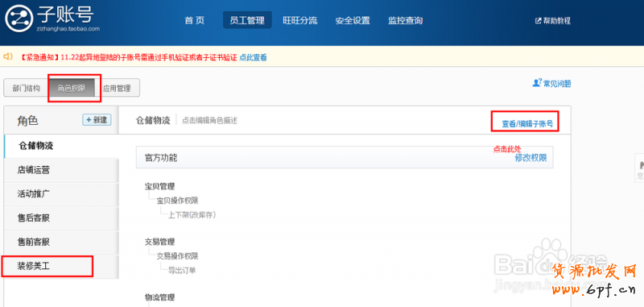
Task: Click the 常见问题 help person icon
Action: pos(537,83)
